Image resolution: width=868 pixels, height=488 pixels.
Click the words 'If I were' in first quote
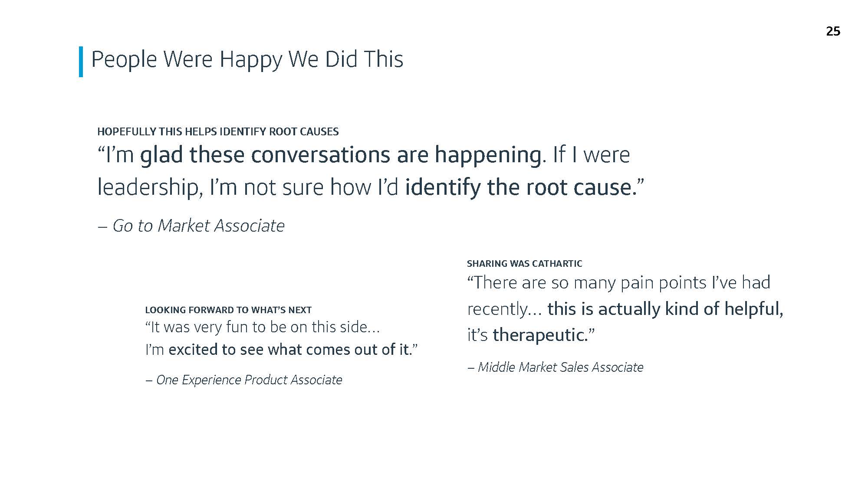click(591, 155)
